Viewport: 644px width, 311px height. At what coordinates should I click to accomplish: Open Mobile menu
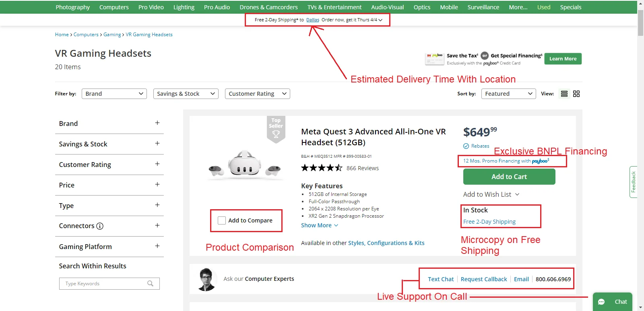click(449, 7)
